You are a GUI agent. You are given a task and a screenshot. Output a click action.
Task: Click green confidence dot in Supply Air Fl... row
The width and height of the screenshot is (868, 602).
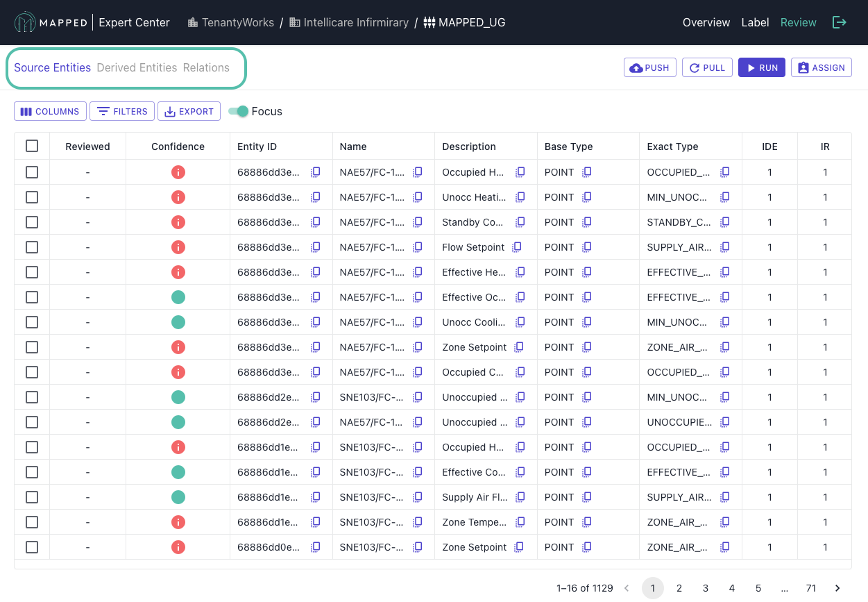pyautogui.click(x=178, y=497)
